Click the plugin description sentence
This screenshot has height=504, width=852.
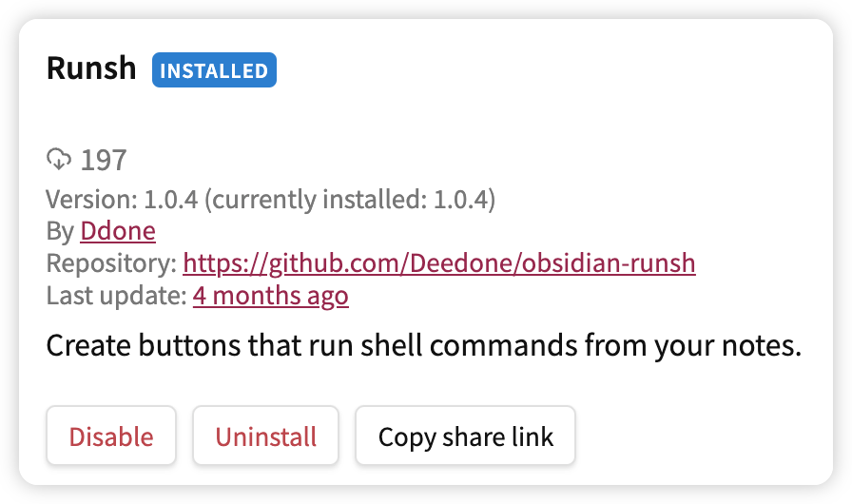pos(424,345)
